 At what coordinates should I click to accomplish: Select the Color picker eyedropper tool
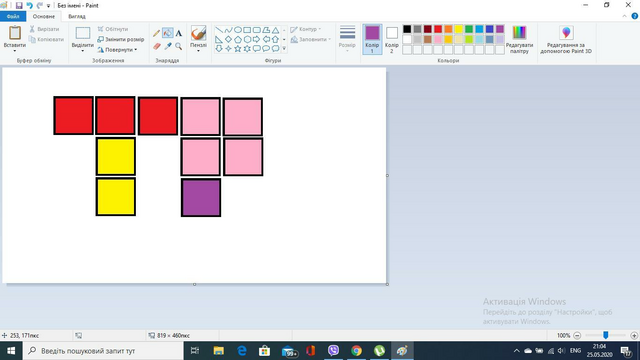(x=167, y=46)
